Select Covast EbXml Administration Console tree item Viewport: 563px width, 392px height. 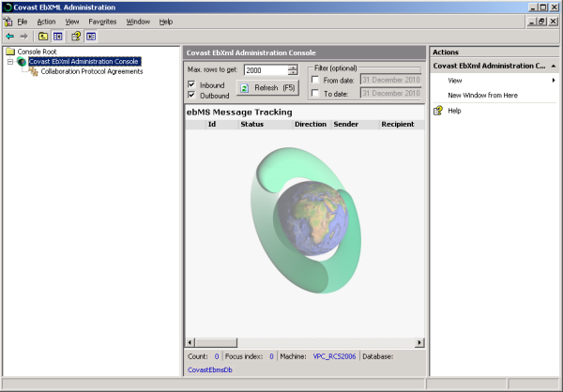click(x=84, y=62)
